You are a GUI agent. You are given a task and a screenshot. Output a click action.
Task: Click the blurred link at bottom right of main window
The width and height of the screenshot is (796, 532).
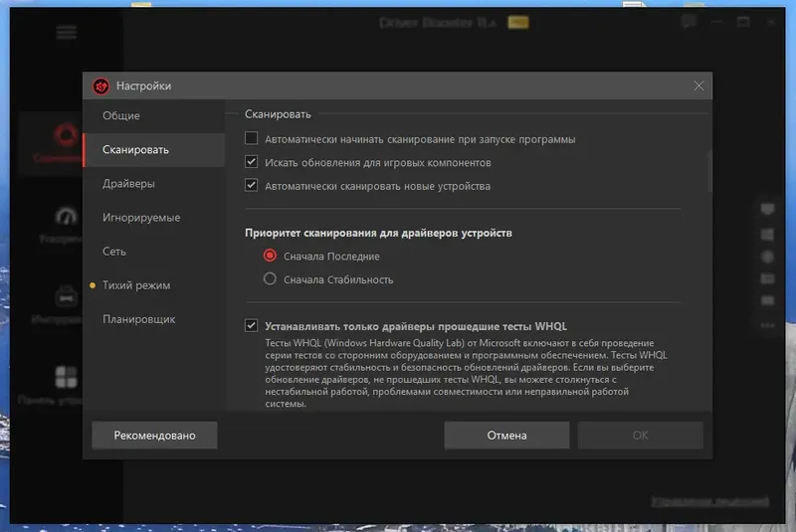(x=709, y=501)
